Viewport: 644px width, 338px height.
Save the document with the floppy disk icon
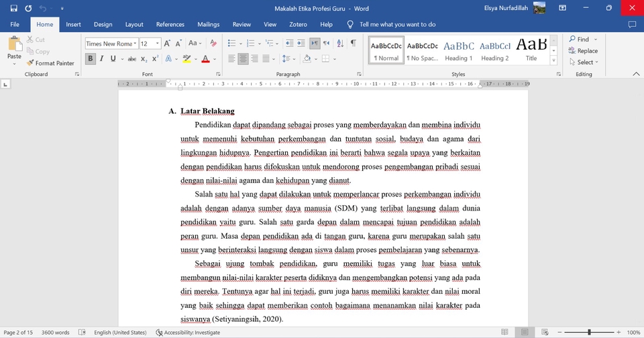coord(14,8)
